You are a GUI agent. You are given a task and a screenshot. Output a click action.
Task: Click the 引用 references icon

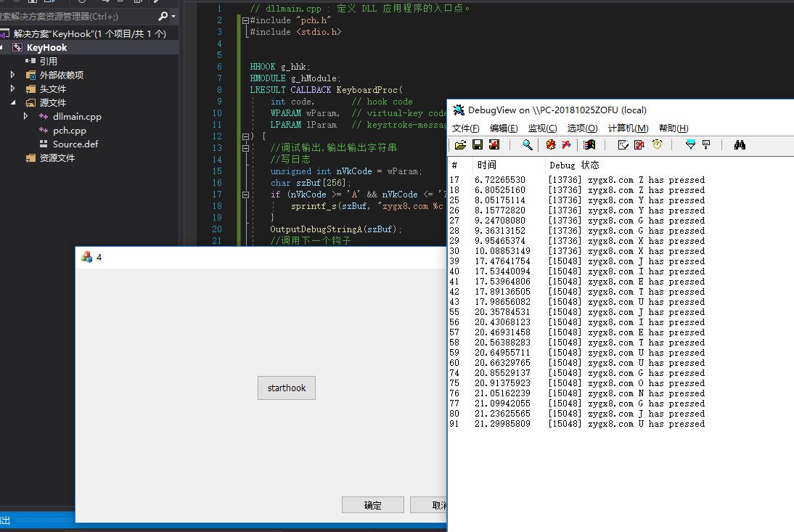(x=30, y=61)
